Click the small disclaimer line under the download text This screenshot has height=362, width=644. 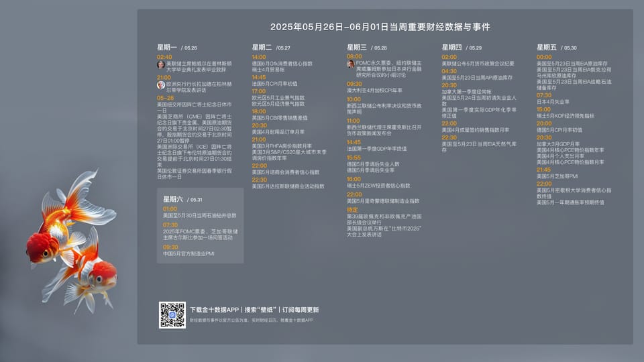(x=252, y=320)
